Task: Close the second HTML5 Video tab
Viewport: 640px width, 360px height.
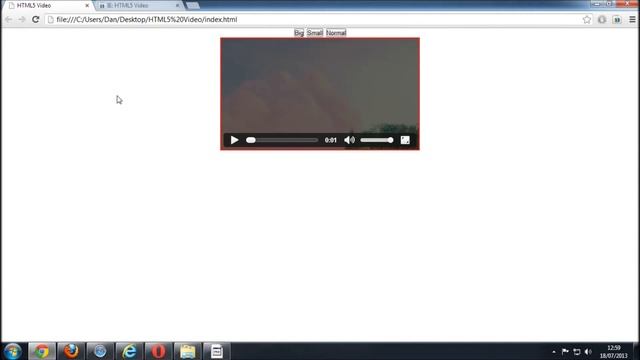Action: 178,6
